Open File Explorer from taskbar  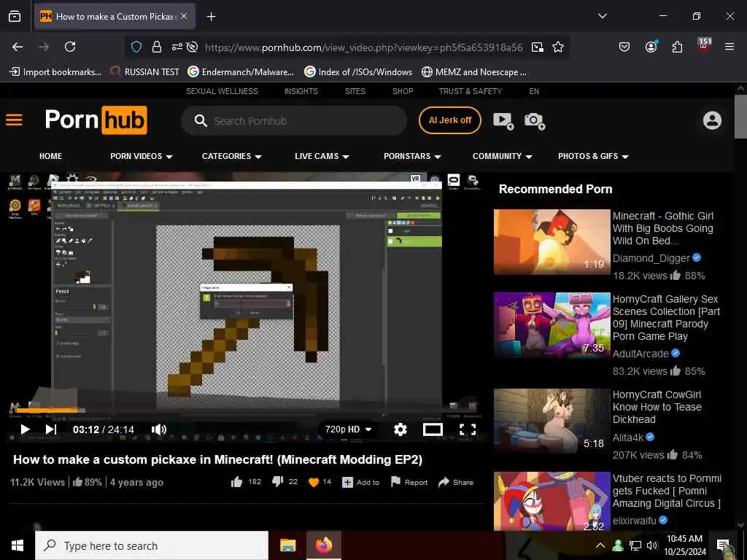[287, 545]
